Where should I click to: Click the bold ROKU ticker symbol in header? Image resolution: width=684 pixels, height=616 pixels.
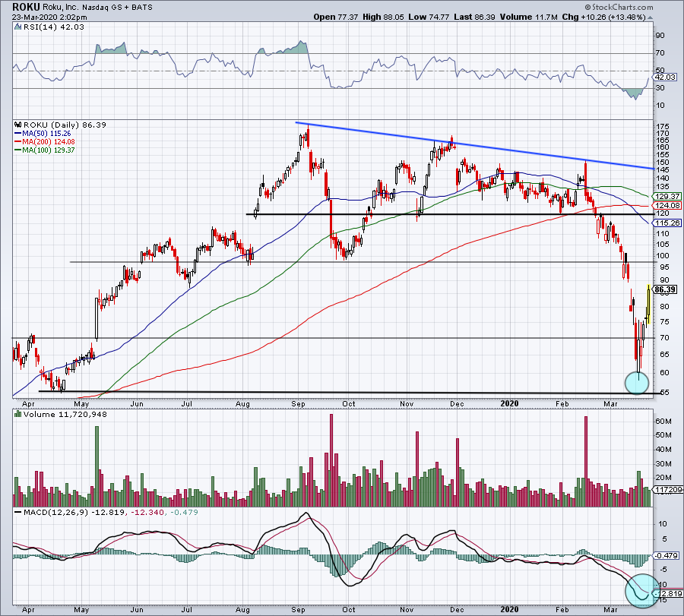tap(26, 7)
